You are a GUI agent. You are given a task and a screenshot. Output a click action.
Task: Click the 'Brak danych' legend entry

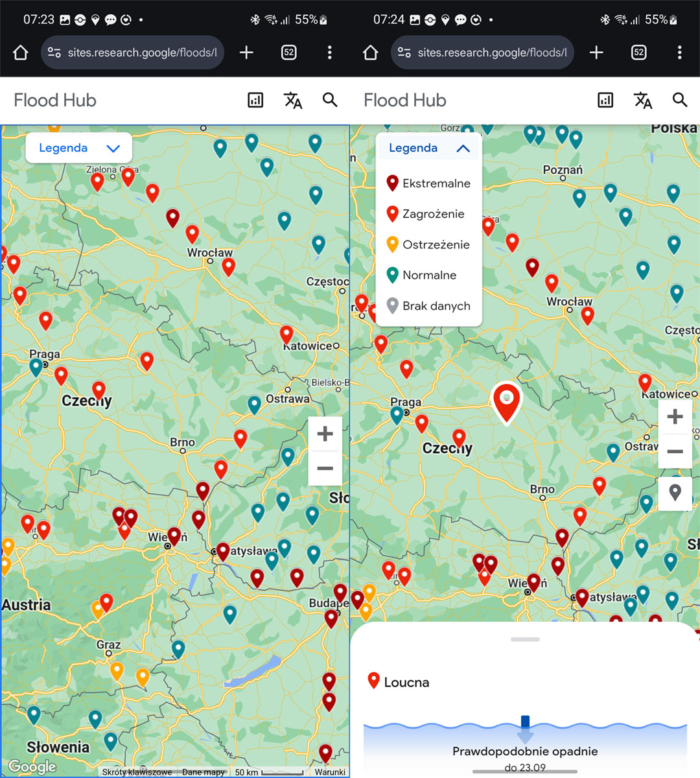pyautogui.click(x=428, y=305)
